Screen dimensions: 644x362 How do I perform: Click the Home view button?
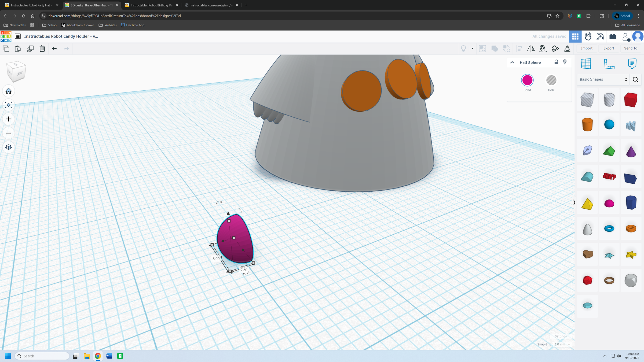[x=9, y=91]
